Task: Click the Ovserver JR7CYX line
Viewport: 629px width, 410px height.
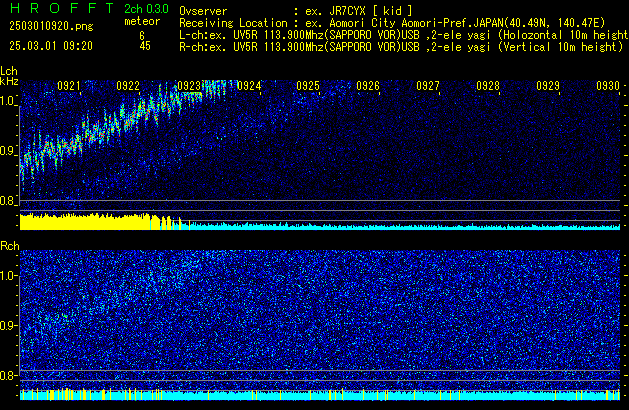Action: point(296,11)
